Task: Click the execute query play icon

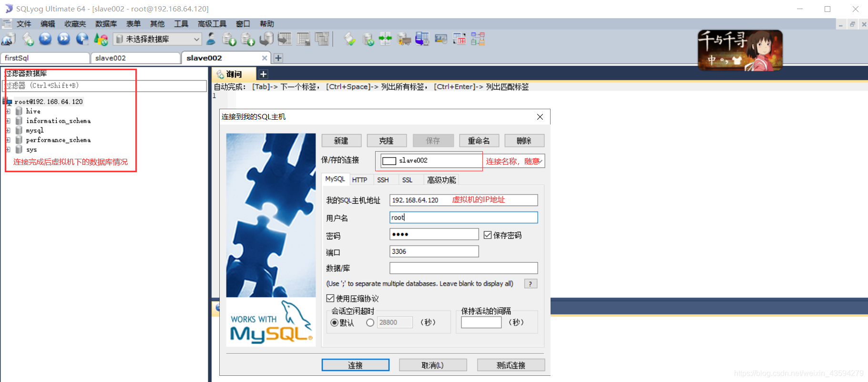Action: [x=45, y=39]
